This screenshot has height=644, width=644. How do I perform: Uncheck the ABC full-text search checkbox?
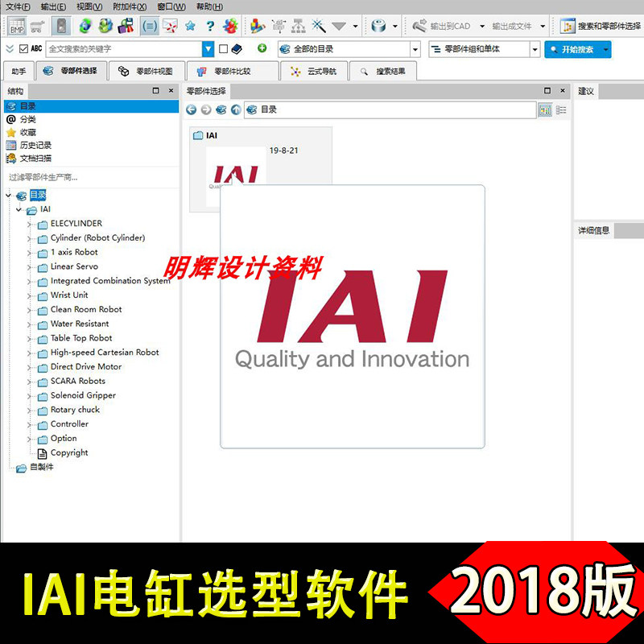[24, 49]
